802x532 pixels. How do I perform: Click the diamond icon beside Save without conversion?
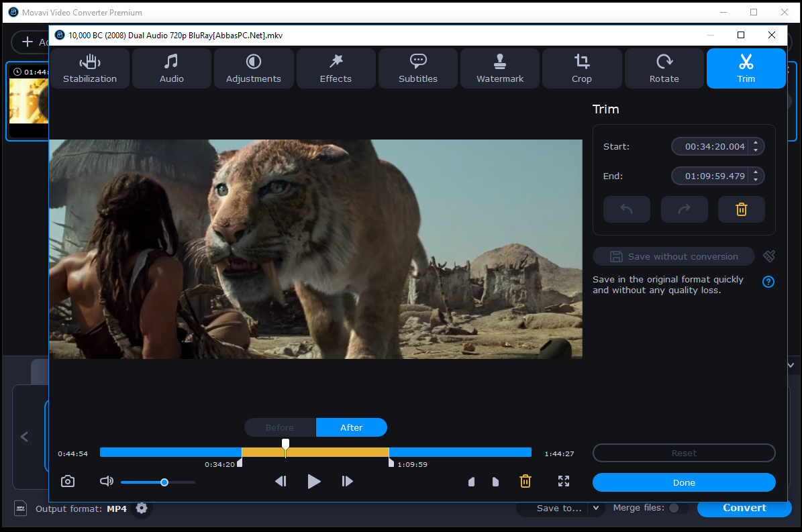point(769,256)
